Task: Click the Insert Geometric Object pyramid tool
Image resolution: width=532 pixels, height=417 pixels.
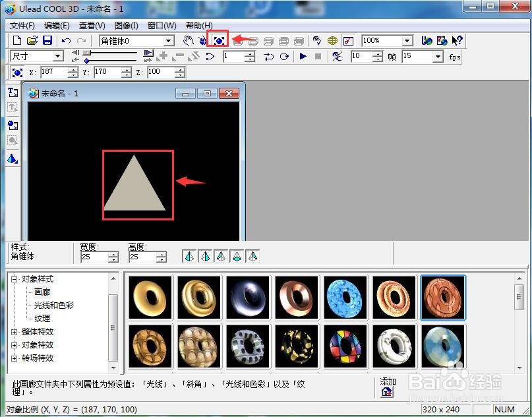Action: 13,158
